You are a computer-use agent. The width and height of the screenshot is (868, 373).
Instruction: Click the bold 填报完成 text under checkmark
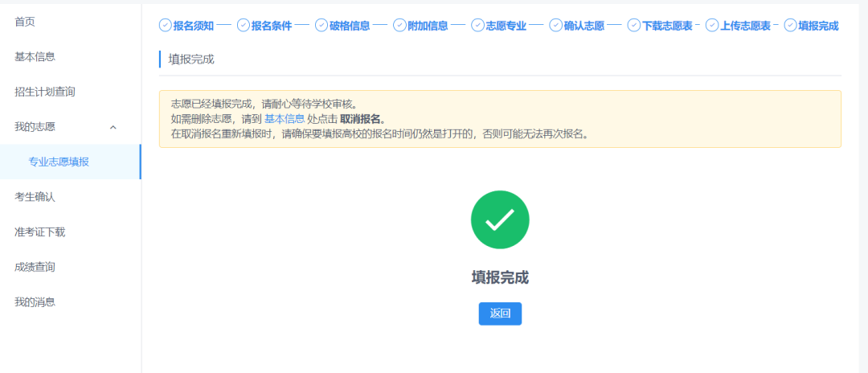[500, 277]
